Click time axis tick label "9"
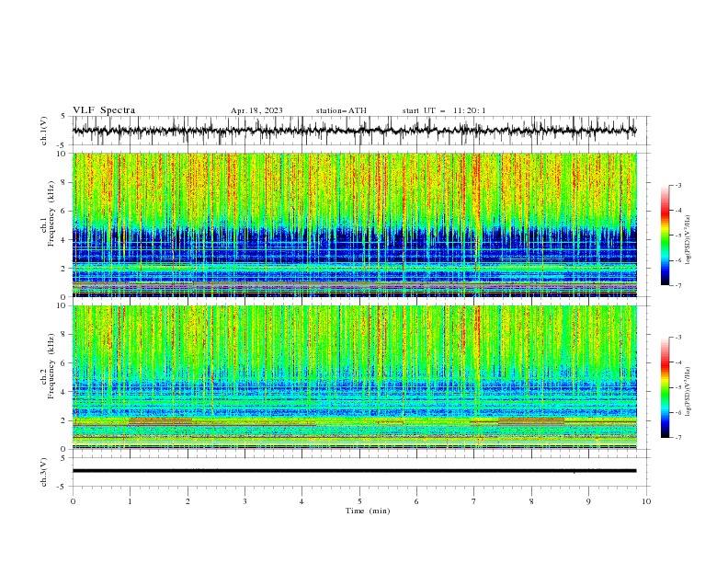This screenshot has width=728, height=563. tap(588, 501)
